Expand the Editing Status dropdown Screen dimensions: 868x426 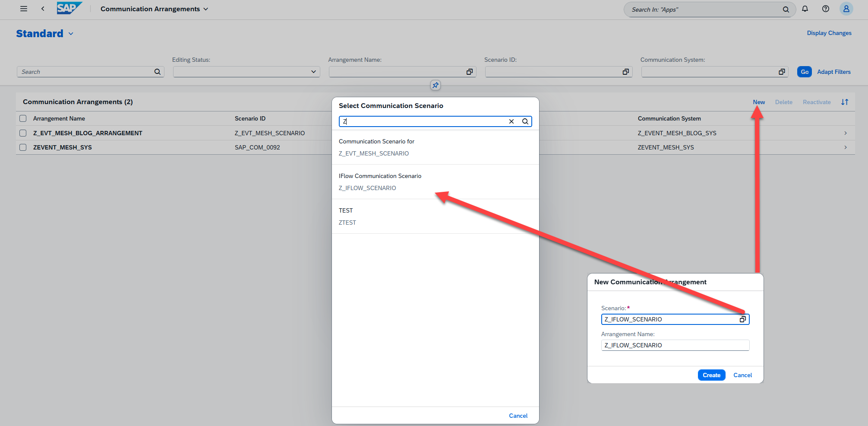(x=313, y=72)
